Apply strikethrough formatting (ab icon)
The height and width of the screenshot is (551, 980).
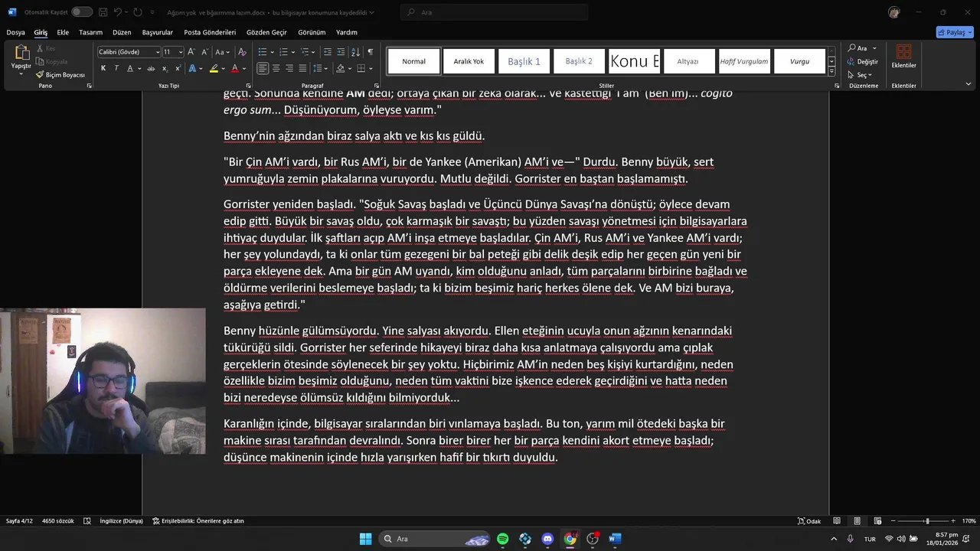tap(152, 68)
